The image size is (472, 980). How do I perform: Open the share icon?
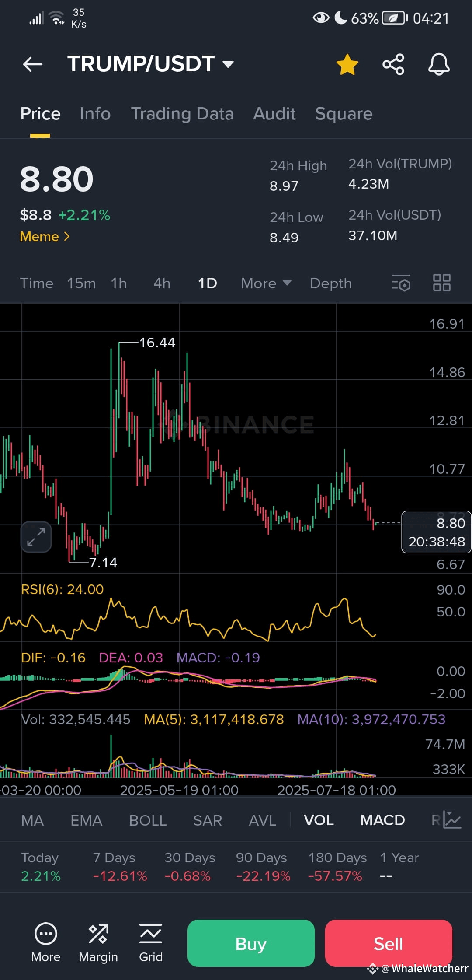pos(393,64)
